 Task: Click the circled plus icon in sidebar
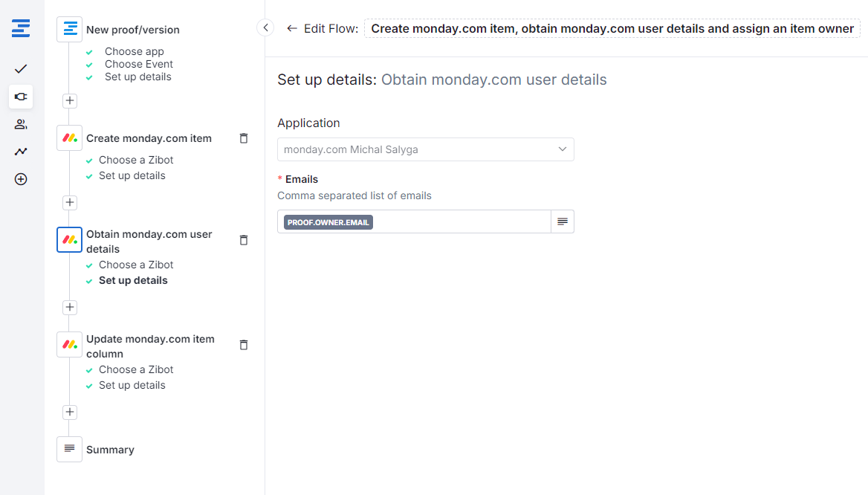point(21,179)
